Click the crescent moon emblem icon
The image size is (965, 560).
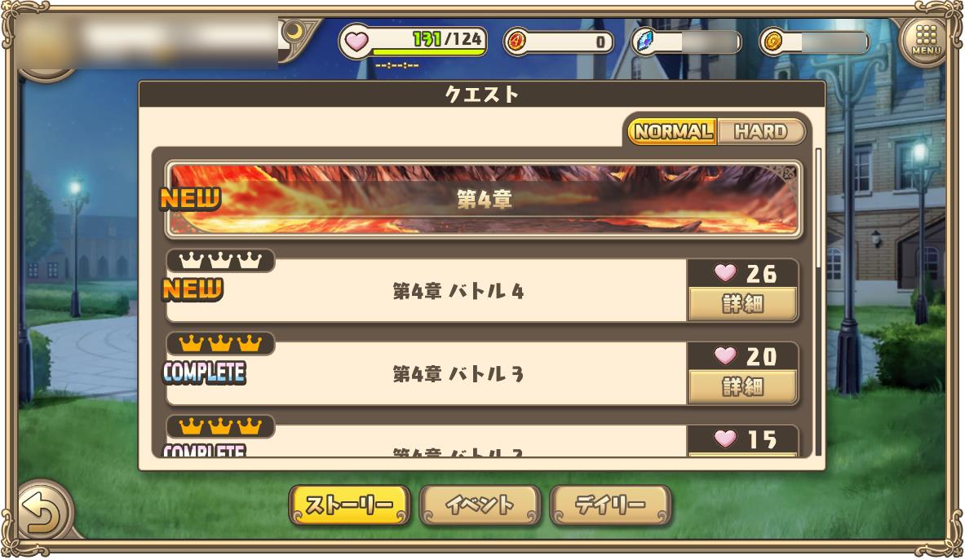296,31
